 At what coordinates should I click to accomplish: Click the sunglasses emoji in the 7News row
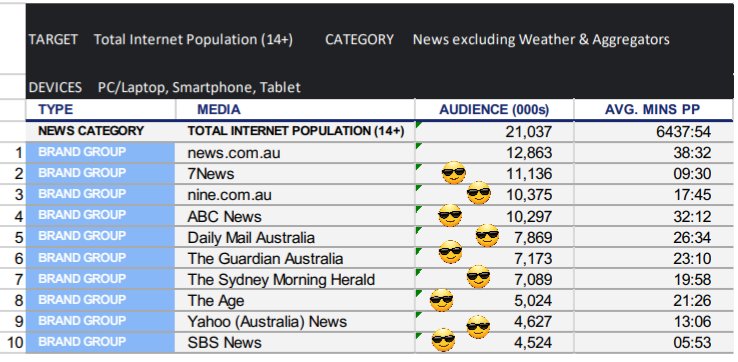coord(454,172)
